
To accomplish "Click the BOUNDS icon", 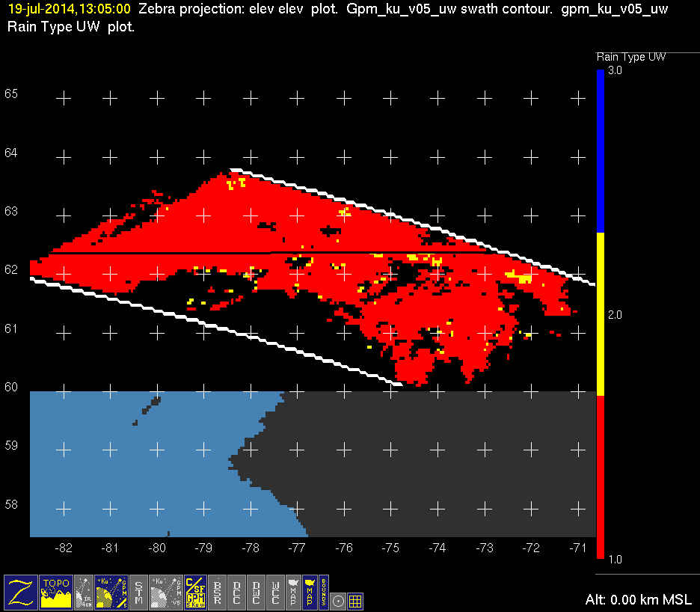I will (x=324, y=591).
